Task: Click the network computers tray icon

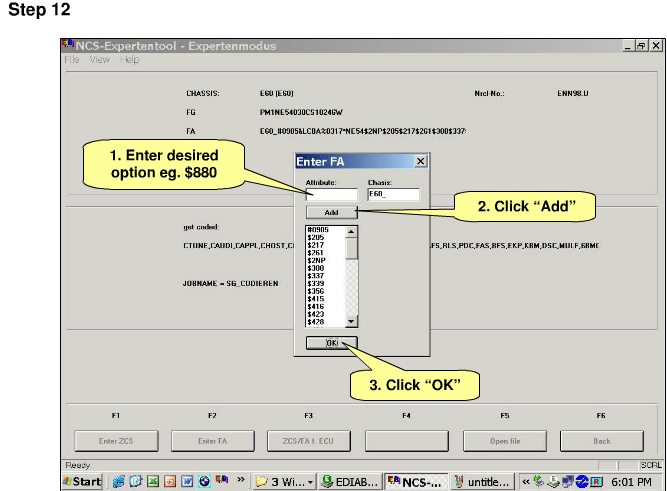Action: [x=567, y=482]
